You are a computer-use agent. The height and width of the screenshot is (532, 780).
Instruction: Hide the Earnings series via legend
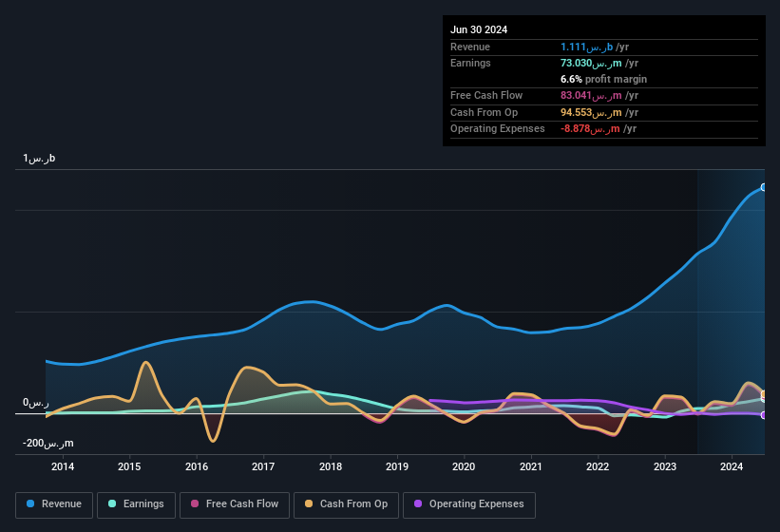(135, 504)
